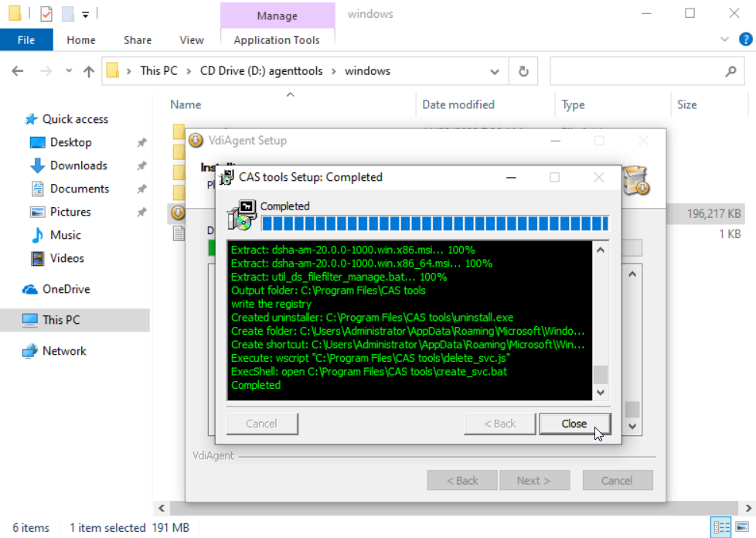Switch to Details view layout

click(721, 527)
